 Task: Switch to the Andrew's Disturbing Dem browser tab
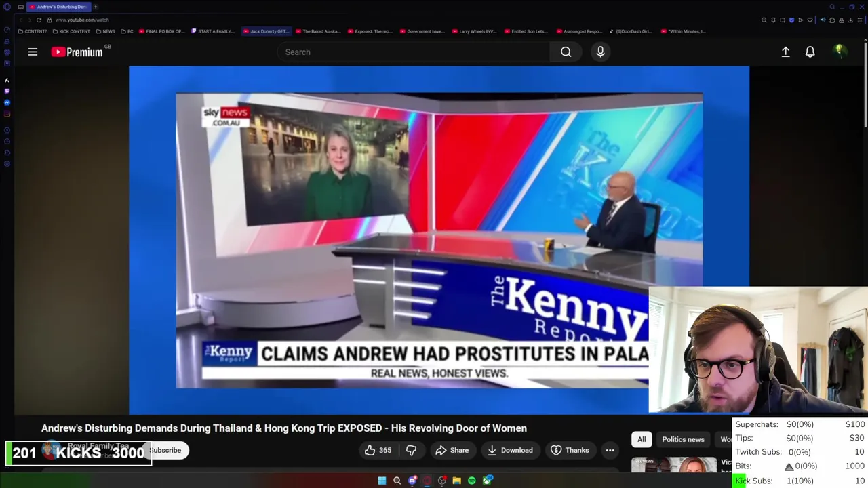coord(58,7)
